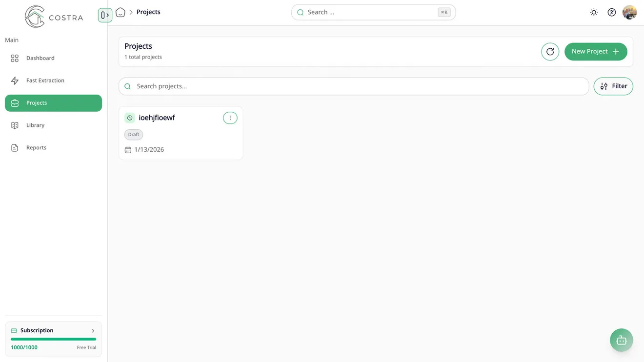Click the Draft status badge
Image resolution: width=644 pixels, height=362 pixels.
pyautogui.click(x=134, y=135)
